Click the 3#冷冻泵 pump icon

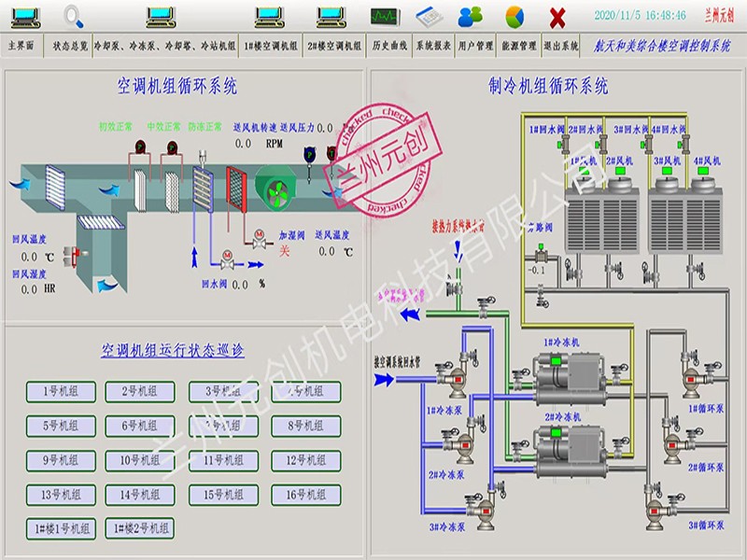tap(481, 511)
